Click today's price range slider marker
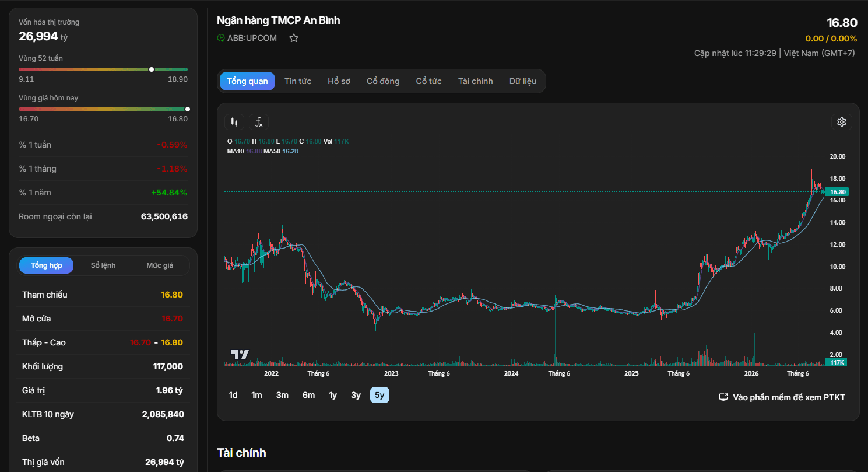 188,109
